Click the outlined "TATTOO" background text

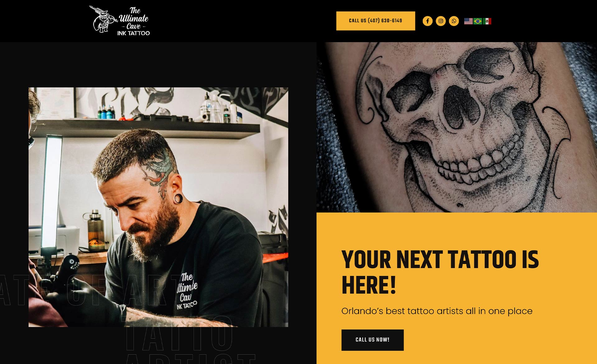point(179,334)
